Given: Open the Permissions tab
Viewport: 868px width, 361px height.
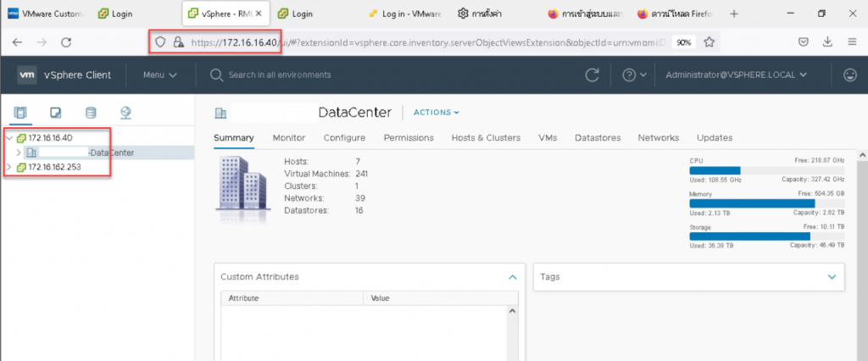Looking at the screenshot, I should point(409,138).
